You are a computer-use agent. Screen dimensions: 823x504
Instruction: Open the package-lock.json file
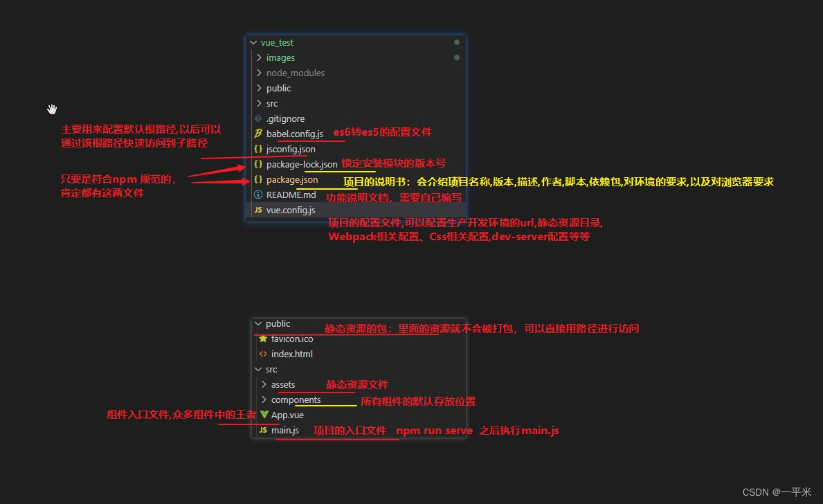click(x=302, y=164)
